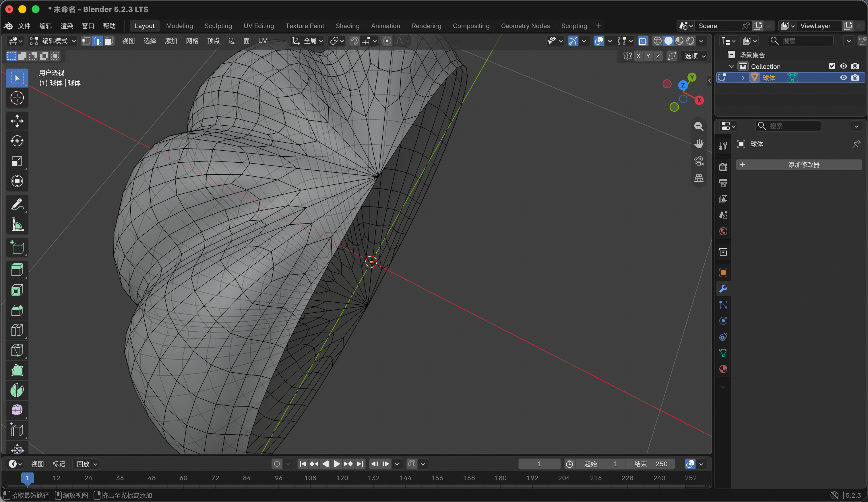Play the animation forward
The width and height of the screenshot is (868, 502).
[336, 464]
